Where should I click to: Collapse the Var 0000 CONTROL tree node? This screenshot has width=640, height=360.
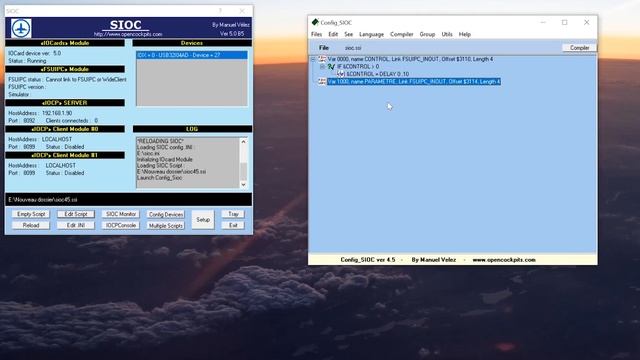[x=313, y=59]
